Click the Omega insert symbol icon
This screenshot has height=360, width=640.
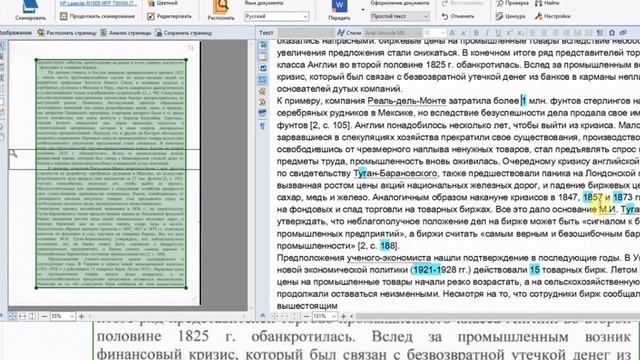[x=611, y=33]
